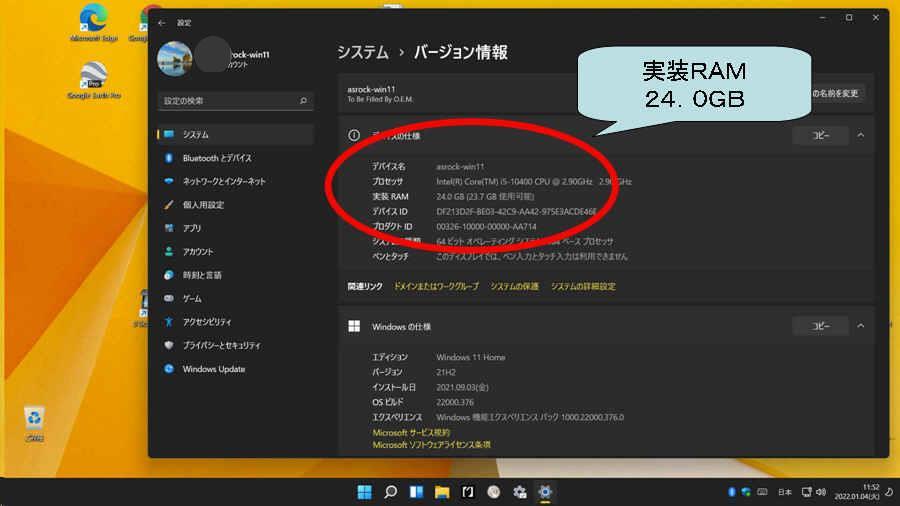The width and height of the screenshot is (900, 506).
Task: Click the Windows 11 Home edition value
Action: [x=471, y=357]
